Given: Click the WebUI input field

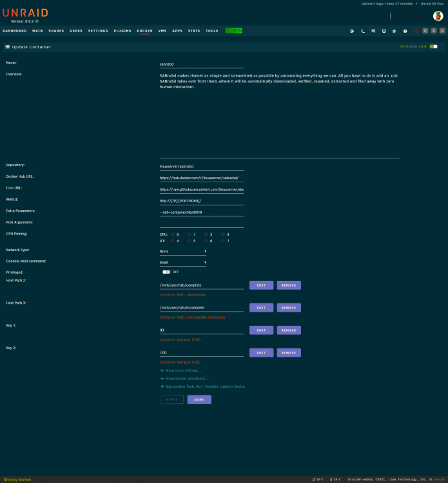Looking at the screenshot, I should coord(202,201).
